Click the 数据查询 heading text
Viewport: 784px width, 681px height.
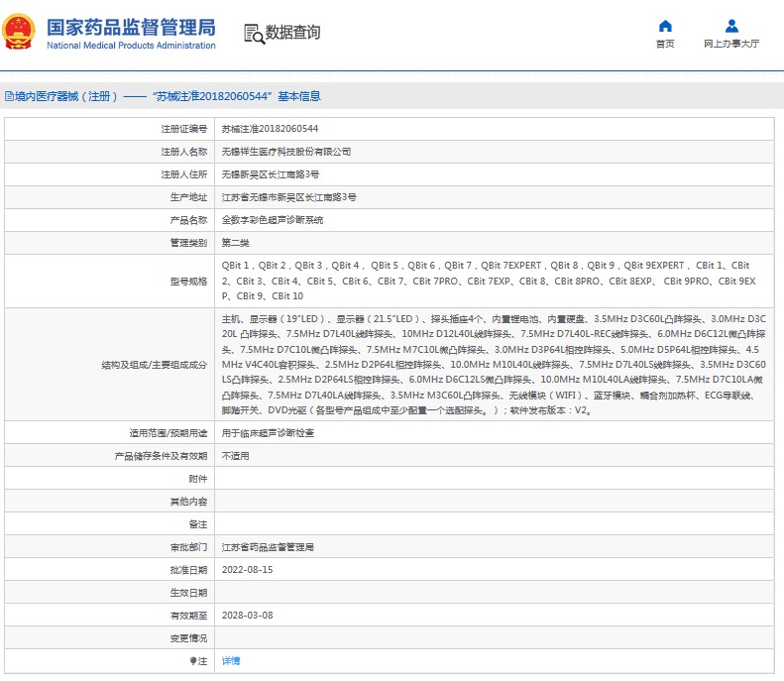click(292, 33)
